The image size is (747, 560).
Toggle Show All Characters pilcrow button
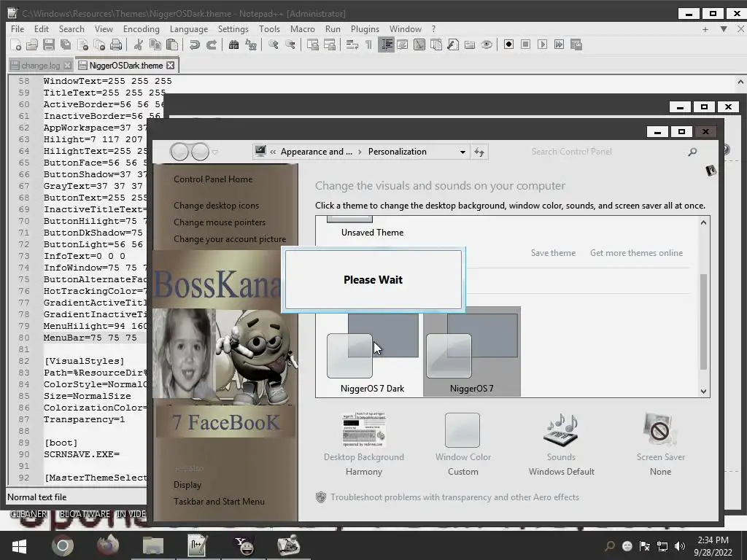click(x=368, y=44)
